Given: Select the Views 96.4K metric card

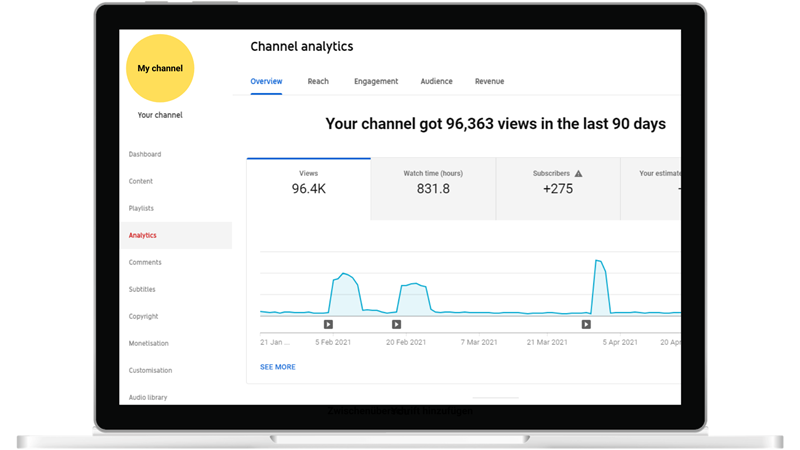Looking at the screenshot, I should [309, 189].
